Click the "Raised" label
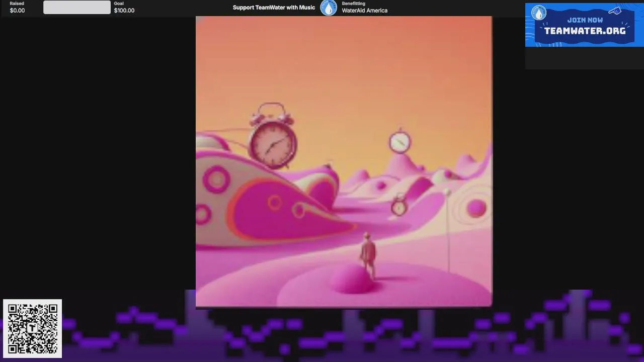The width and height of the screenshot is (644, 362). click(17, 4)
